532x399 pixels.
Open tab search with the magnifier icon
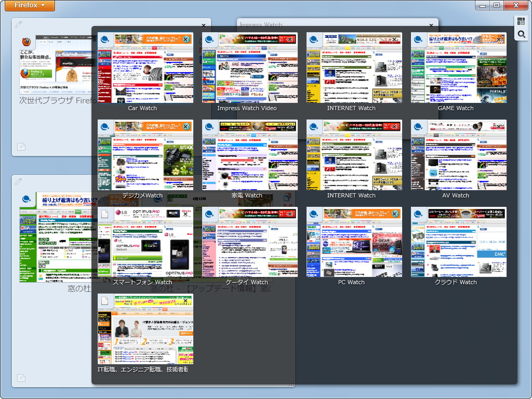pyautogui.click(x=520, y=35)
